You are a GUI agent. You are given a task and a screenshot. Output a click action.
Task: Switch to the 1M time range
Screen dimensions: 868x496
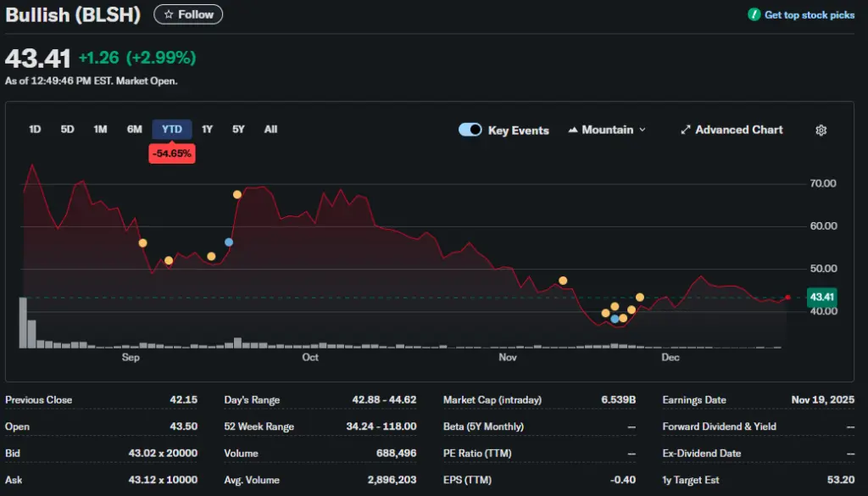(x=100, y=130)
